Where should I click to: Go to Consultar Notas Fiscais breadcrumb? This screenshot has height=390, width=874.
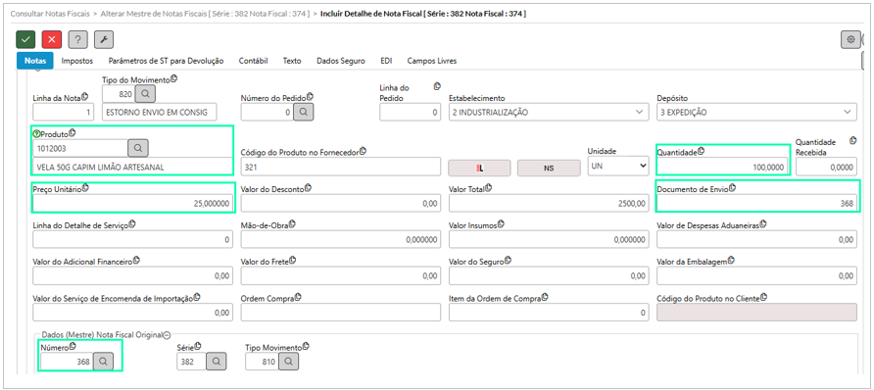(x=48, y=13)
